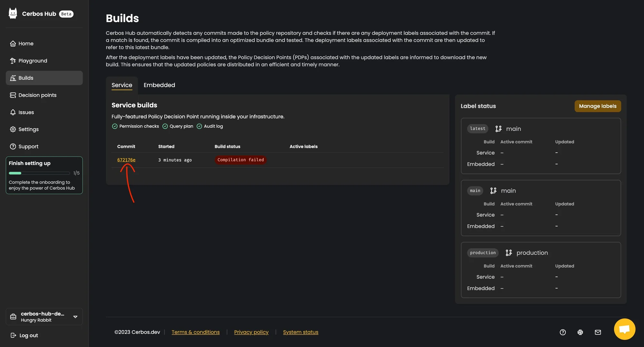Click the branch icon beside the production label
Image resolution: width=644 pixels, height=347 pixels.
tap(509, 253)
